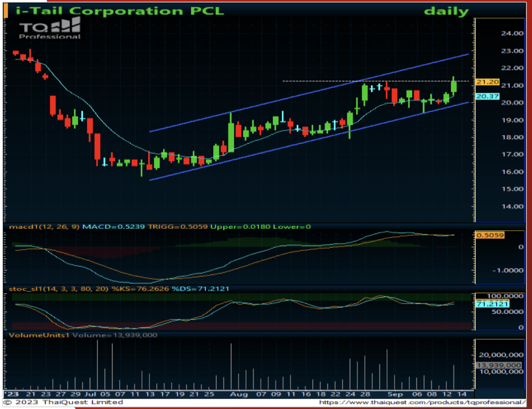Click the 50.0000 stochastic axis value

(508, 312)
